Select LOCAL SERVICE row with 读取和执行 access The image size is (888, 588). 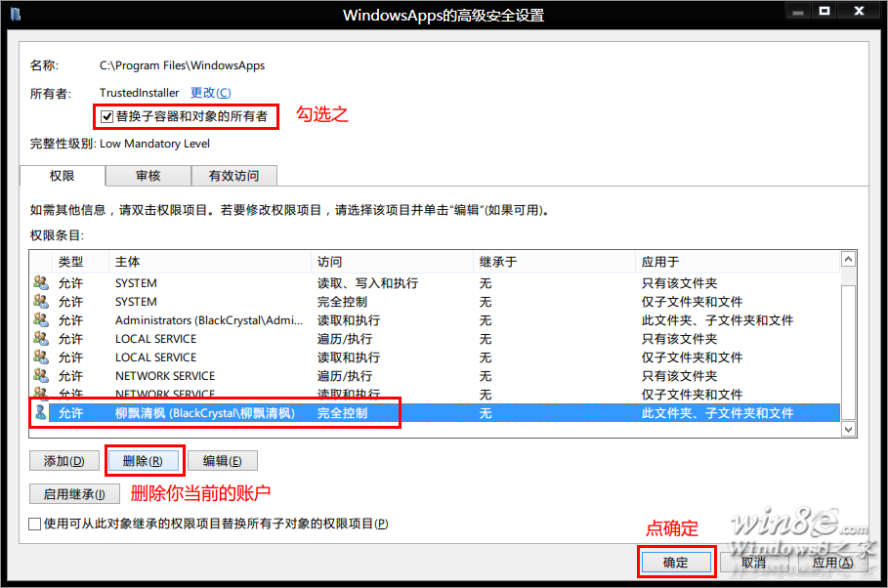435,357
